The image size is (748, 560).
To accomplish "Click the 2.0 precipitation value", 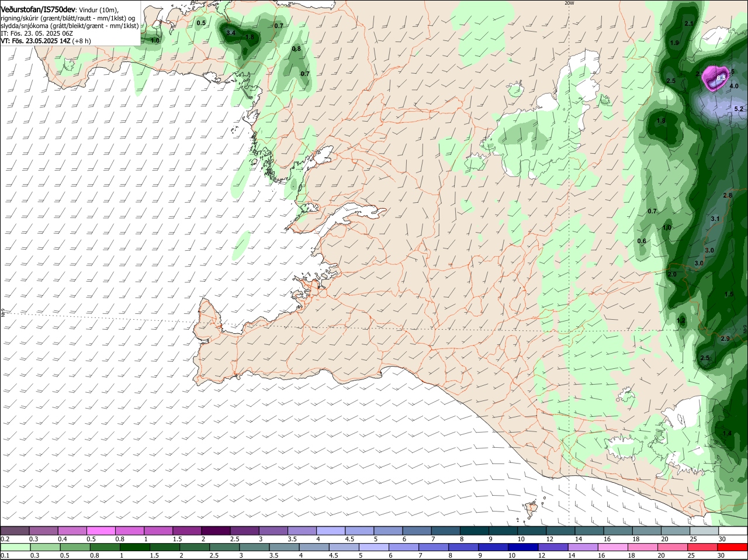I will [x=672, y=274].
